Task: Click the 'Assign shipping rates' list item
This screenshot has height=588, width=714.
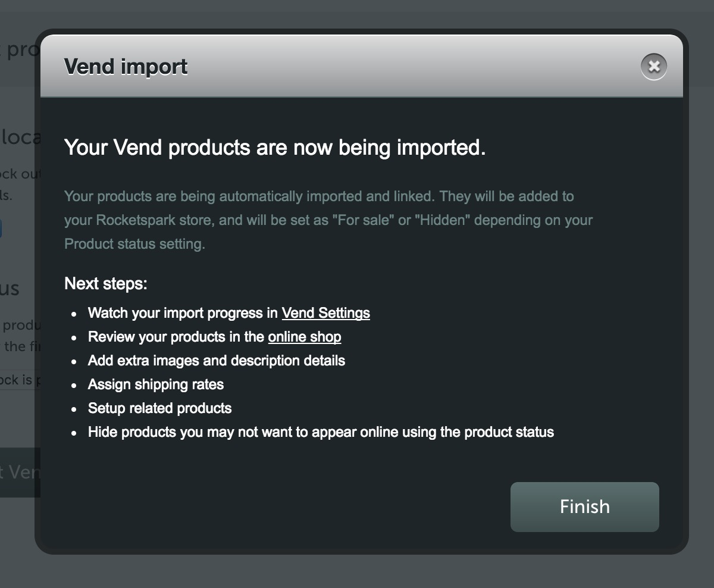Action: [x=156, y=384]
